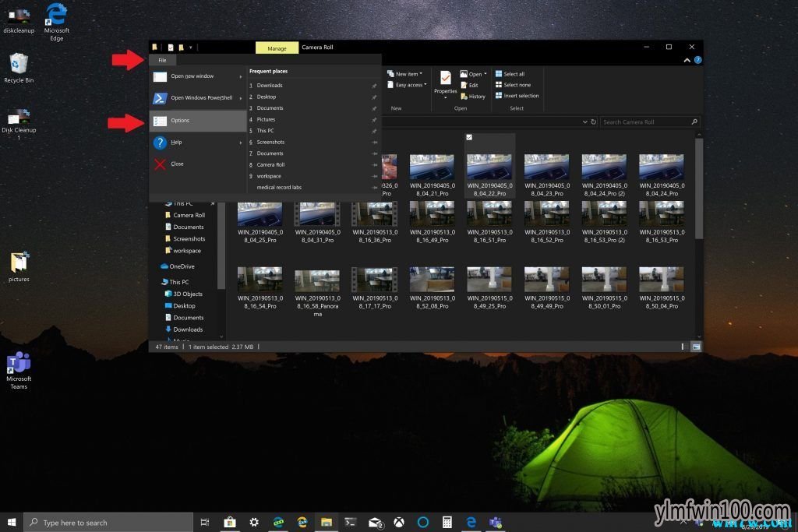Refresh the Camera Roll folder
798x532 pixels.
593,122
